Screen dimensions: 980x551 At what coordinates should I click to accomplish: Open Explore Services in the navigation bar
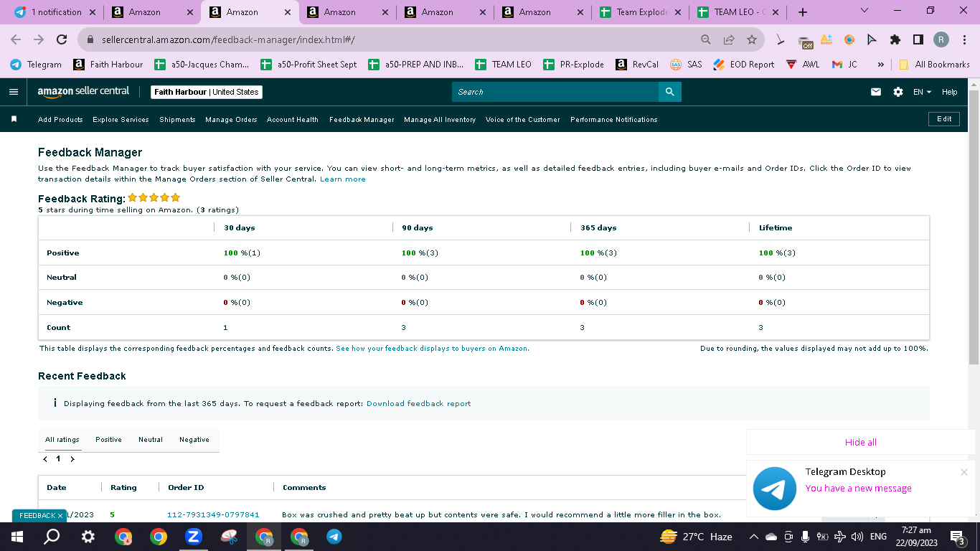click(x=121, y=120)
